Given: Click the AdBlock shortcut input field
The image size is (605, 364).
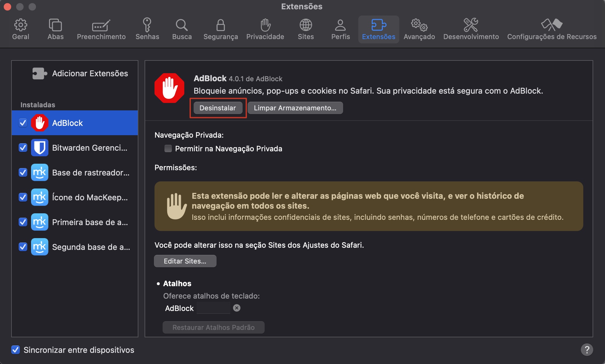Looking at the screenshot, I should (x=213, y=308).
